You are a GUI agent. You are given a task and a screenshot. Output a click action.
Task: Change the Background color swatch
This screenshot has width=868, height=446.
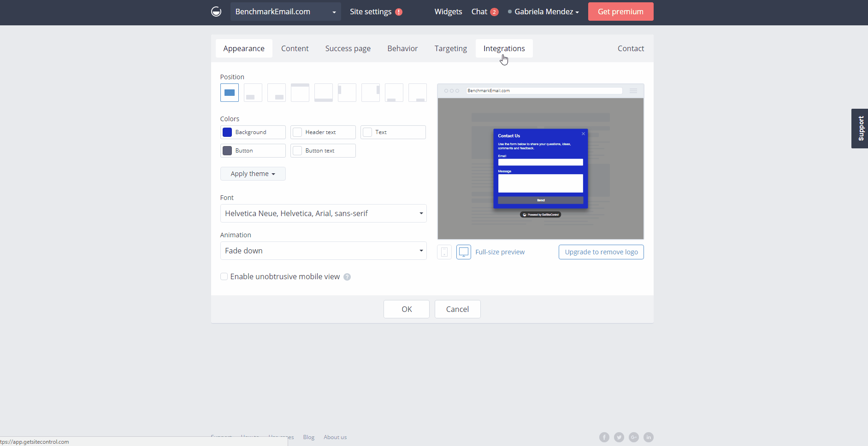coord(227,132)
